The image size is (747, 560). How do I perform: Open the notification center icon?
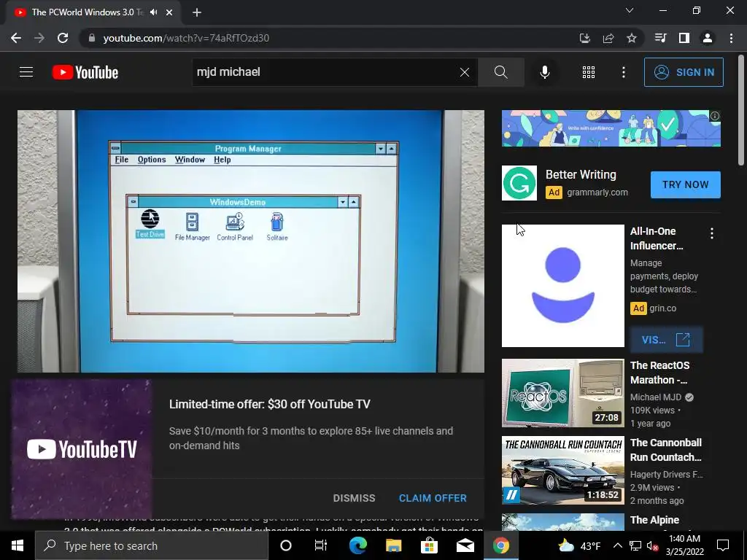pyautogui.click(x=723, y=545)
